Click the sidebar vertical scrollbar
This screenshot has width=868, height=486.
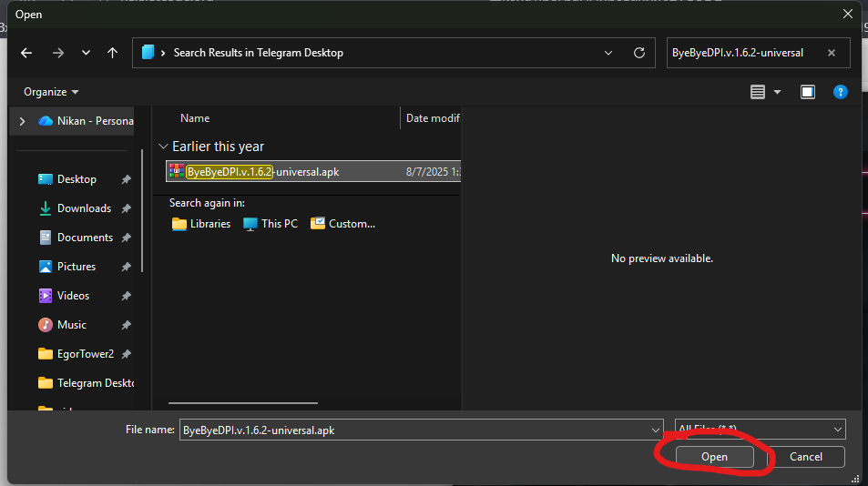click(142, 210)
